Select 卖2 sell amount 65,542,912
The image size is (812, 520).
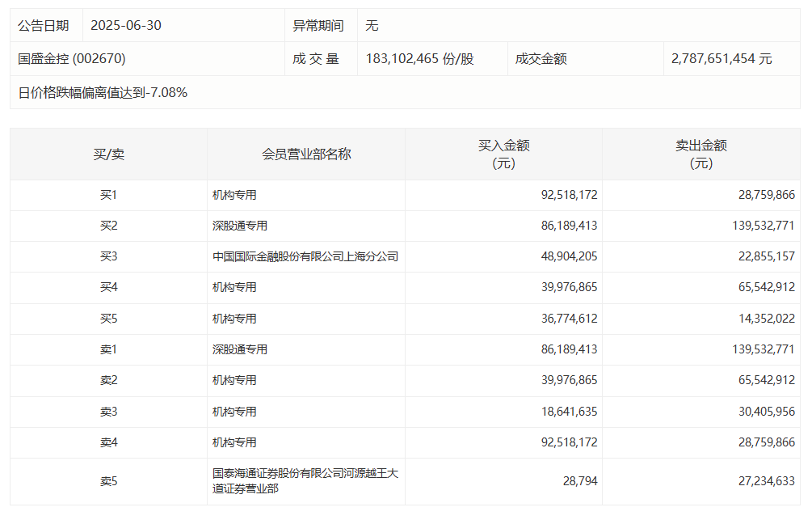(767, 380)
